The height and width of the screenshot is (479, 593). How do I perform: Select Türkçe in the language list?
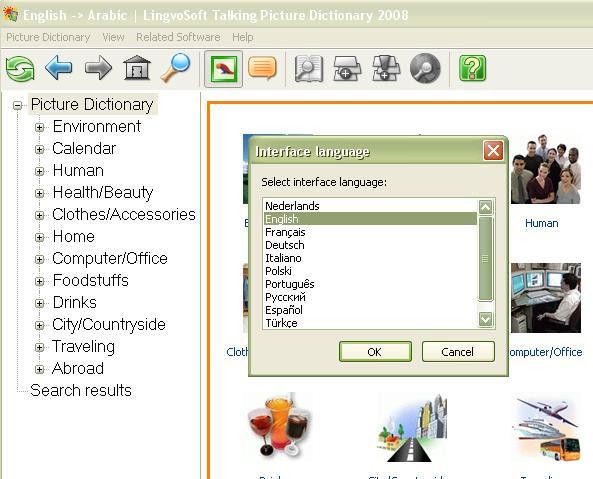coord(370,323)
